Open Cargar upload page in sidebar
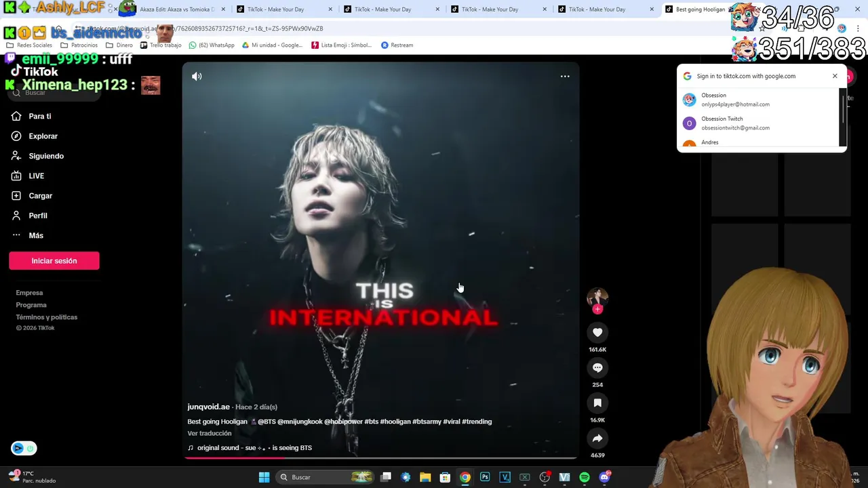Image resolution: width=868 pixels, height=488 pixels. (40, 196)
